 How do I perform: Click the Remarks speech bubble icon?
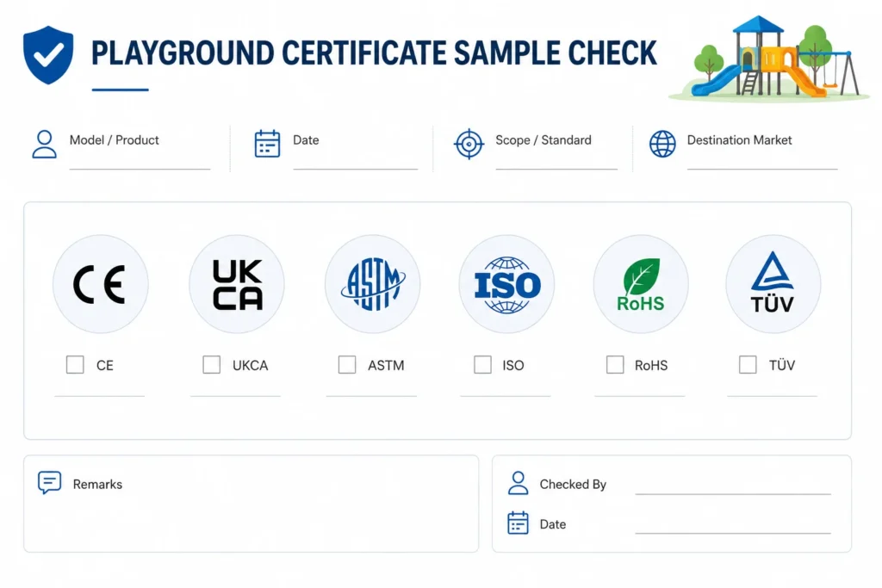49,483
